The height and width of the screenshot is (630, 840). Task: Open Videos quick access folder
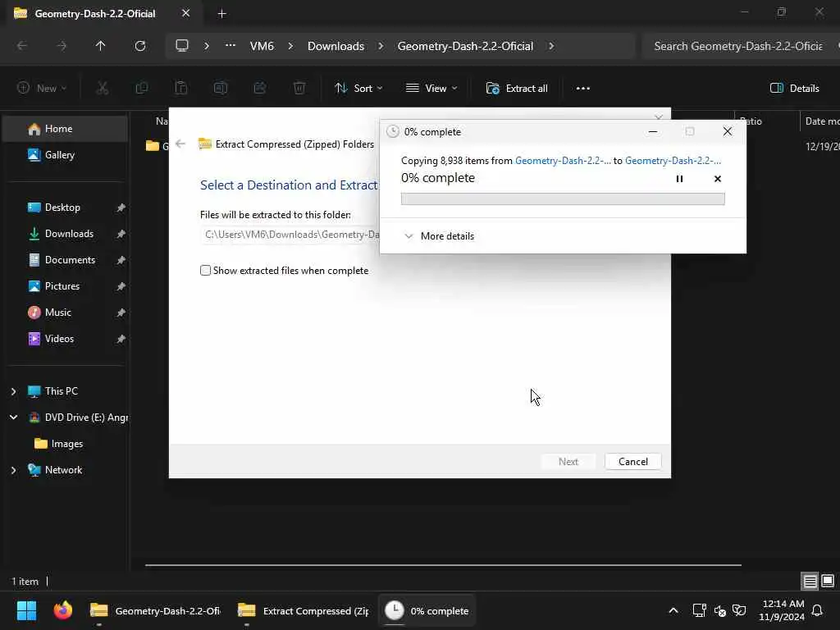tap(66, 339)
